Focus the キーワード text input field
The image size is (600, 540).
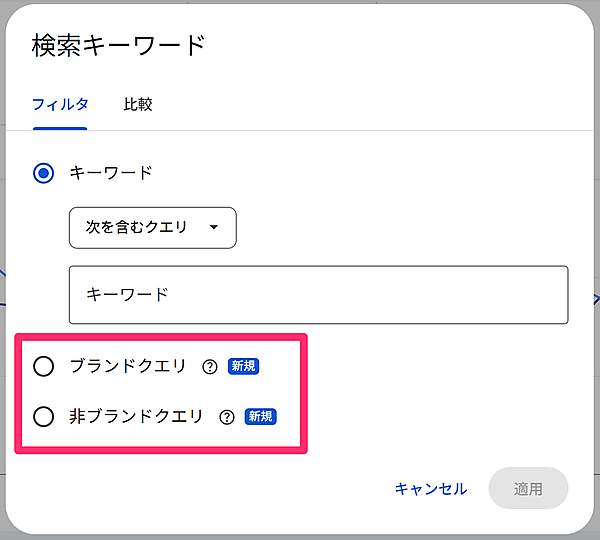tap(318, 295)
